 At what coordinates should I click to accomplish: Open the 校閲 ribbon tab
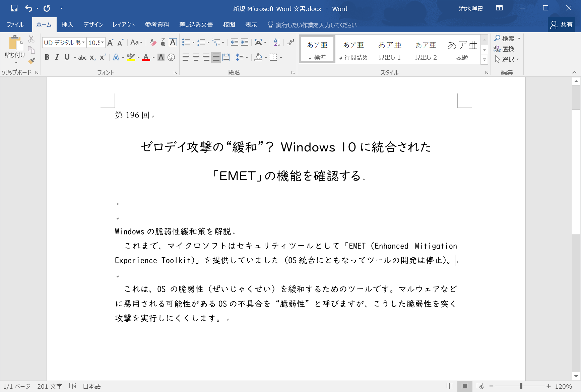pos(229,24)
